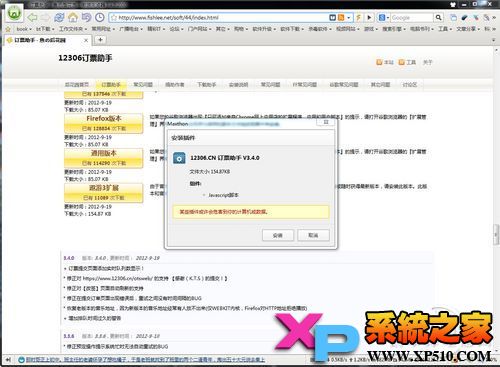Expand the 工具 bookmark folder
Image resolution: width=500 pixels, height=367 pixels.
click(x=444, y=29)
